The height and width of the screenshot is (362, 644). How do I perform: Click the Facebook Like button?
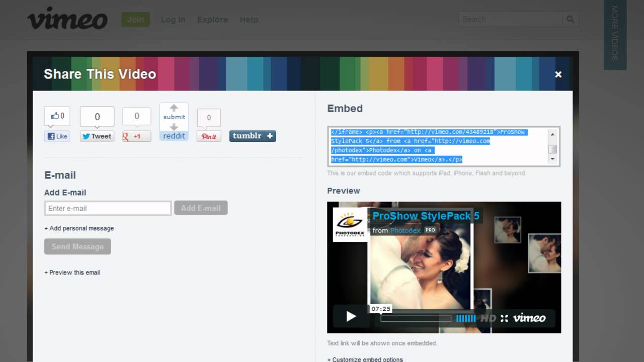point(57,136)
